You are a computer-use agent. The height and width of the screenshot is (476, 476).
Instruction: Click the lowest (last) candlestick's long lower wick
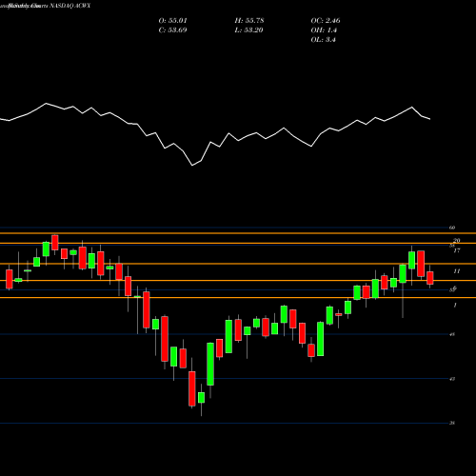[201, 409]
